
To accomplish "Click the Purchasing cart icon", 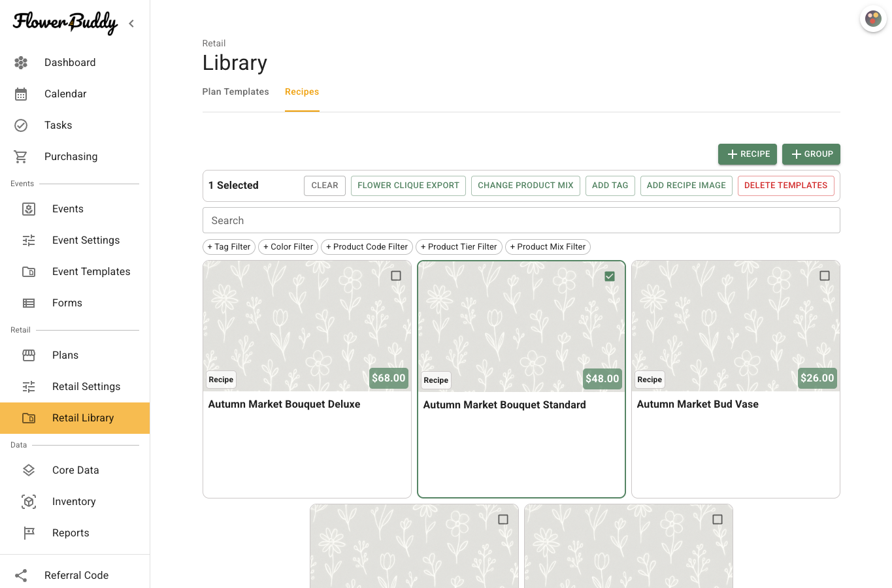I will pos(21,157).
